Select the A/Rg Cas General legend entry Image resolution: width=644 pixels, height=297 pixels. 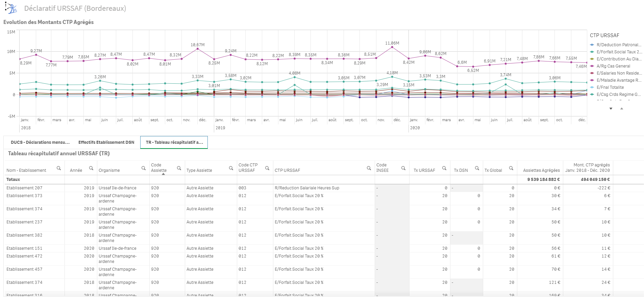613,66
